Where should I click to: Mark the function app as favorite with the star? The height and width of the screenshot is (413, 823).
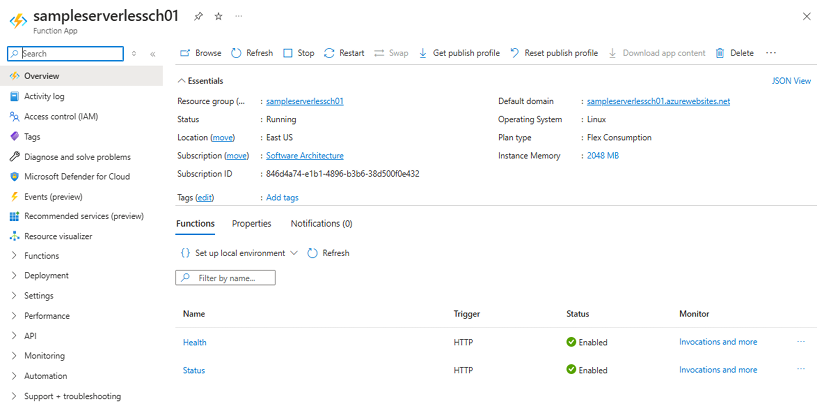point(218,16)
